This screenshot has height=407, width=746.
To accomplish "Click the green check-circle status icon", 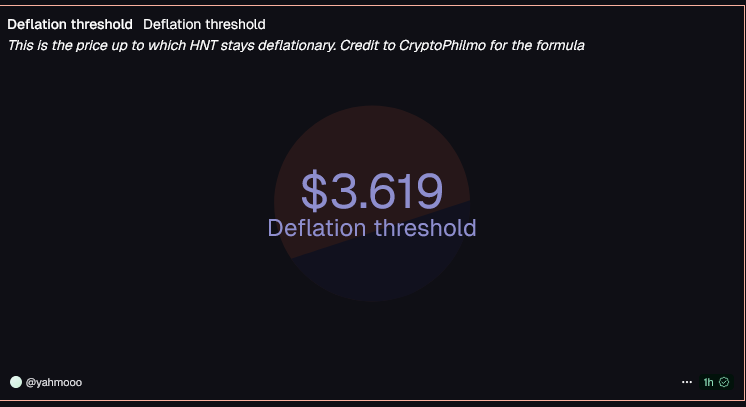I will [724, 382].
